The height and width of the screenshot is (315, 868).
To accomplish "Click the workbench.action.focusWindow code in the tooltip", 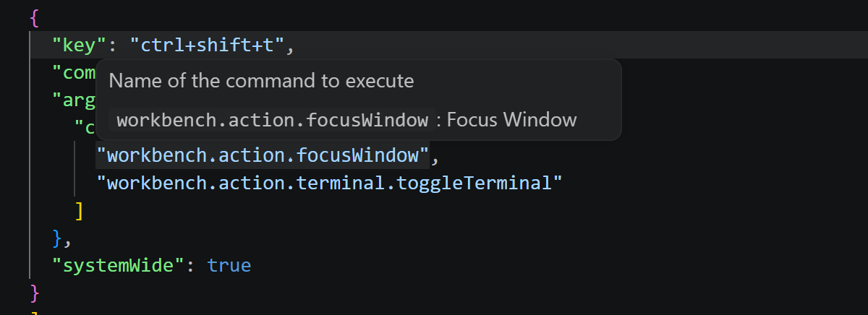I will pyautogui.click(x=273, y=120).
